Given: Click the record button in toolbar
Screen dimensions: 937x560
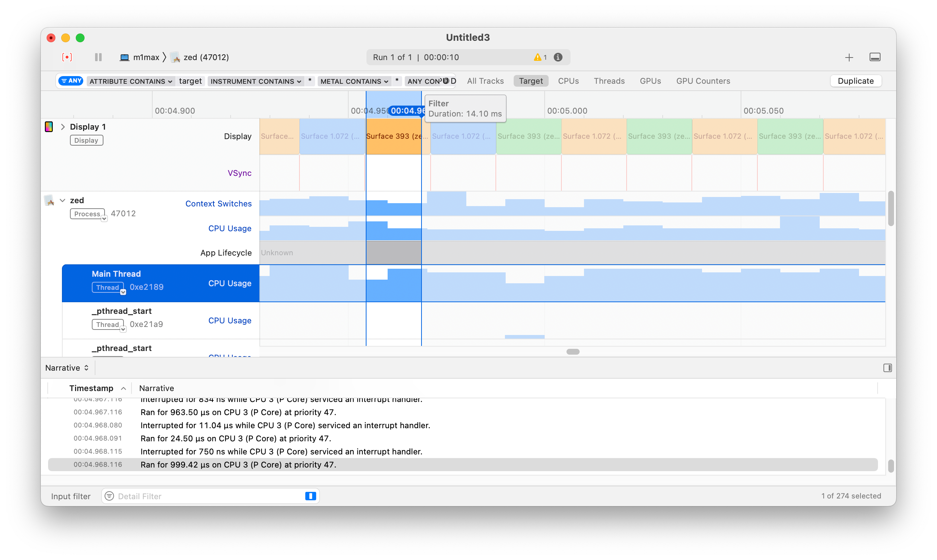Looking at the screenshot, I should [67, 57].
